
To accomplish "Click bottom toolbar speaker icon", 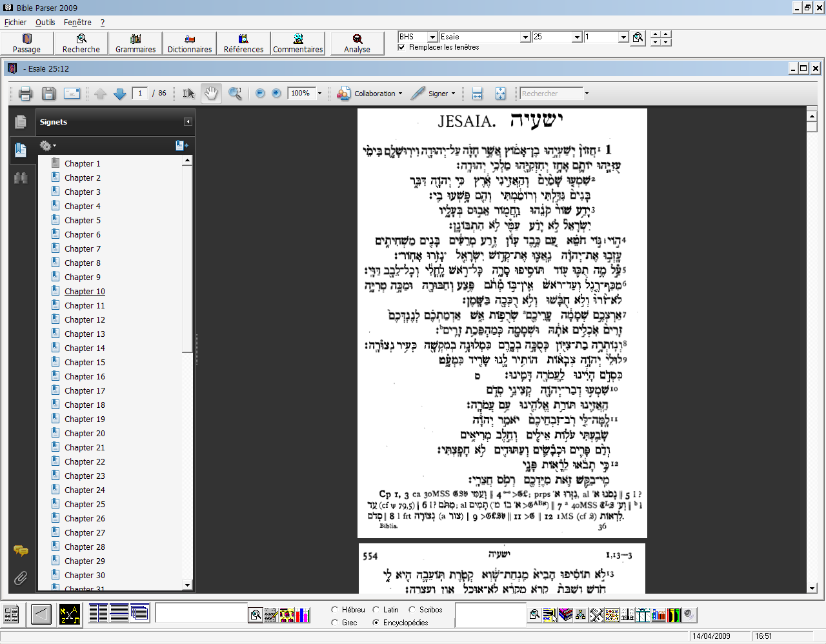I will coord(689,614).
